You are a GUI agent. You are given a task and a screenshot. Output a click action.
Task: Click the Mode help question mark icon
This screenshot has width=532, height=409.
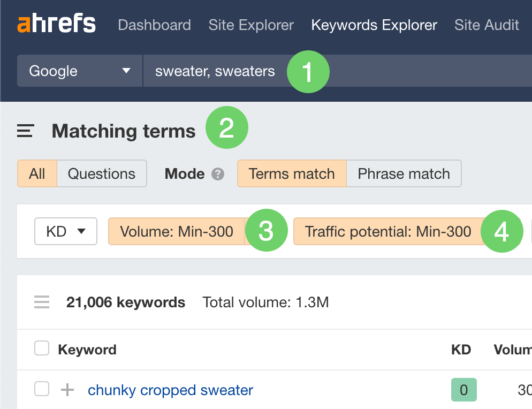pyautogui.click(x=217, y=174)
